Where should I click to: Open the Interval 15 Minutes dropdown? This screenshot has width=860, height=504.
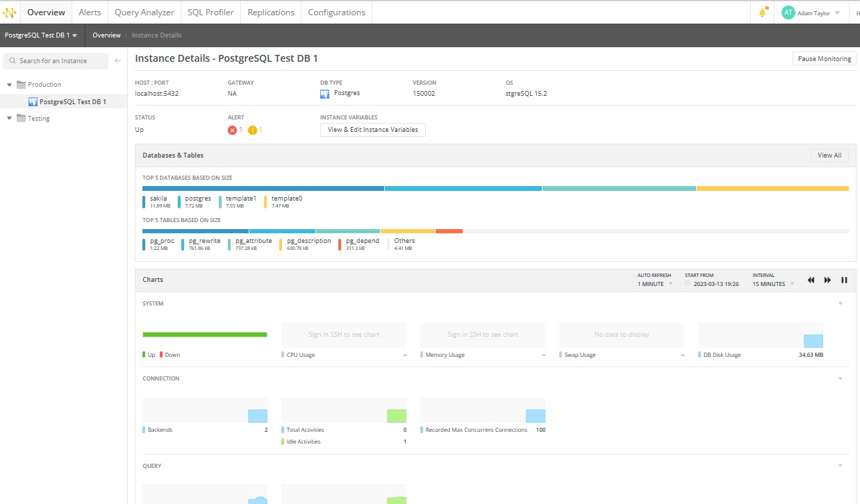click(773, 284)
